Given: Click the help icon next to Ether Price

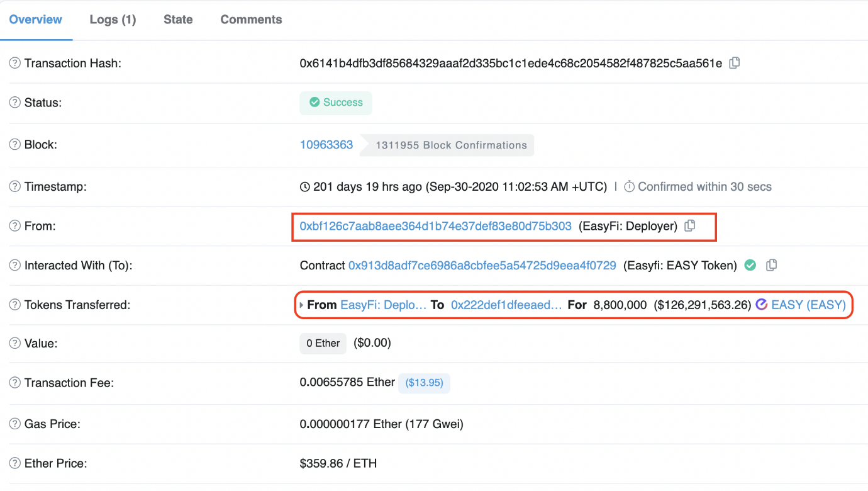Looking at the screenshot, I should 15,463.
